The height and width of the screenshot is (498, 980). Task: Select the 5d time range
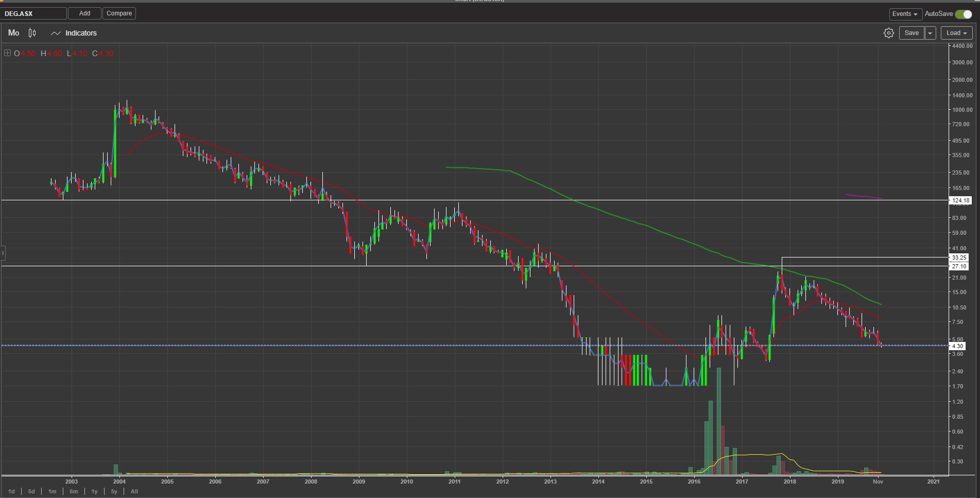pos(31,491)
